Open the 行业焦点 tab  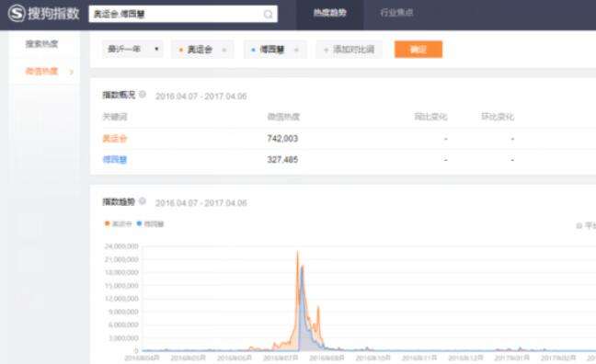[x=396, y=13]
